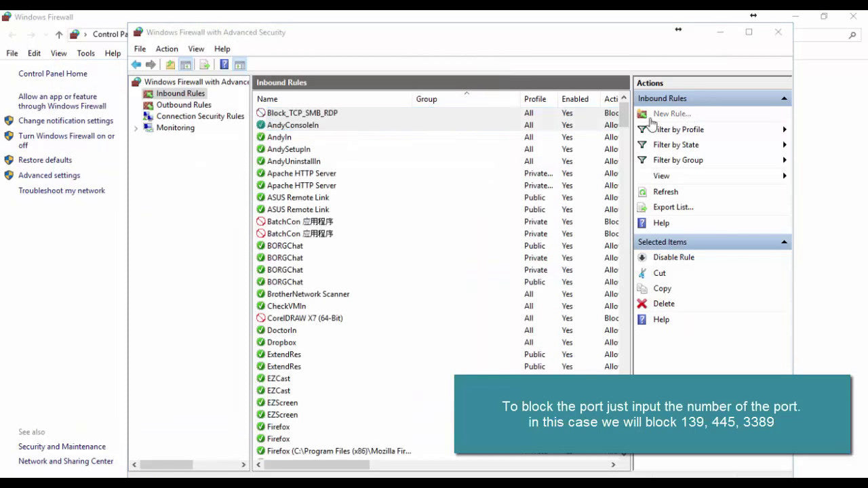868x488 pixels.
Task: Click the Refresh icon in the Actions pane
Action: [x=642, y=192]
